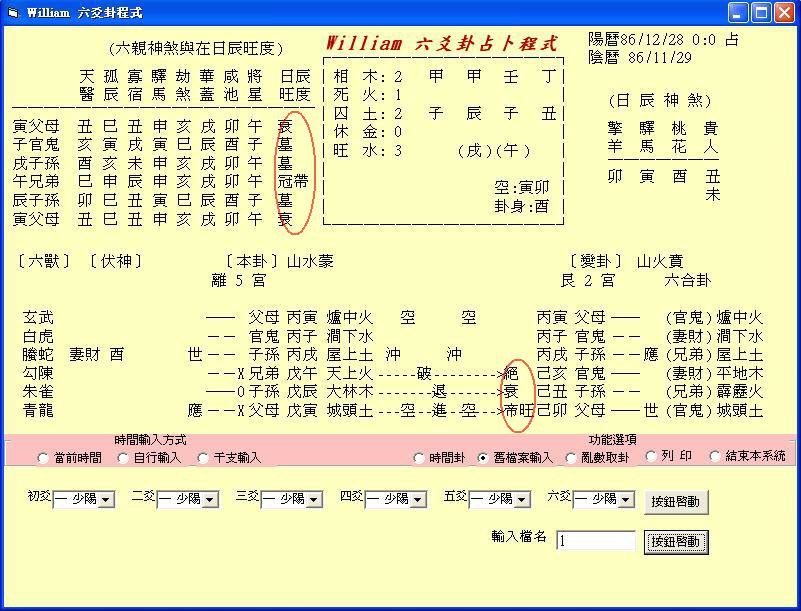Image resolution: width=801 pixels, height=611 pixels.
Task: Open the 初爻 line type dropdown
Action: click(108, 497)
